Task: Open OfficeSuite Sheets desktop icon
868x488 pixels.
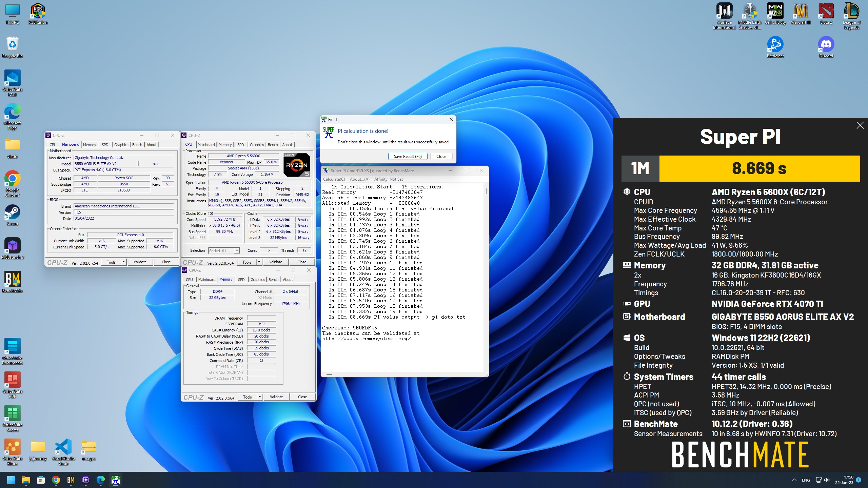Action: pyautogui.click(x=13, y=419)
